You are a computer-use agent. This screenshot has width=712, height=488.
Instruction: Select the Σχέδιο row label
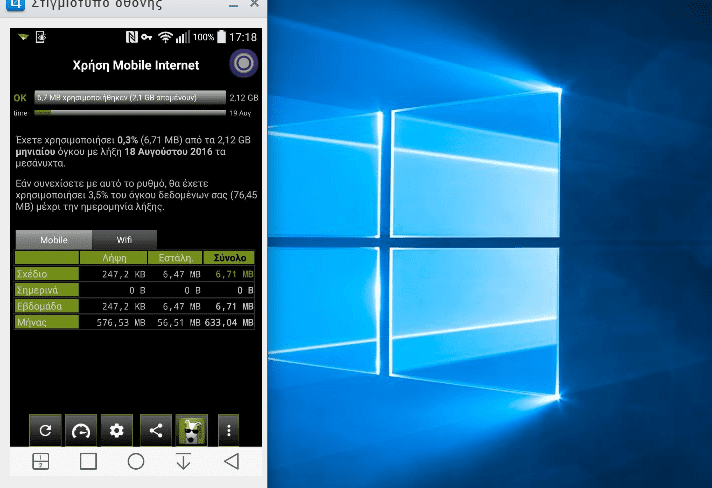coord(47,274)
